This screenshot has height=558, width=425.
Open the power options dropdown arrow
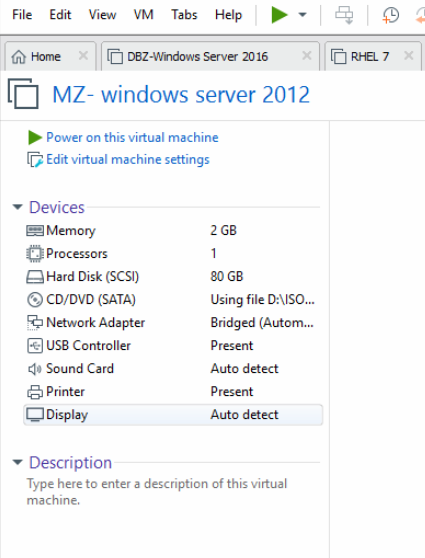(x=302, y=15)
